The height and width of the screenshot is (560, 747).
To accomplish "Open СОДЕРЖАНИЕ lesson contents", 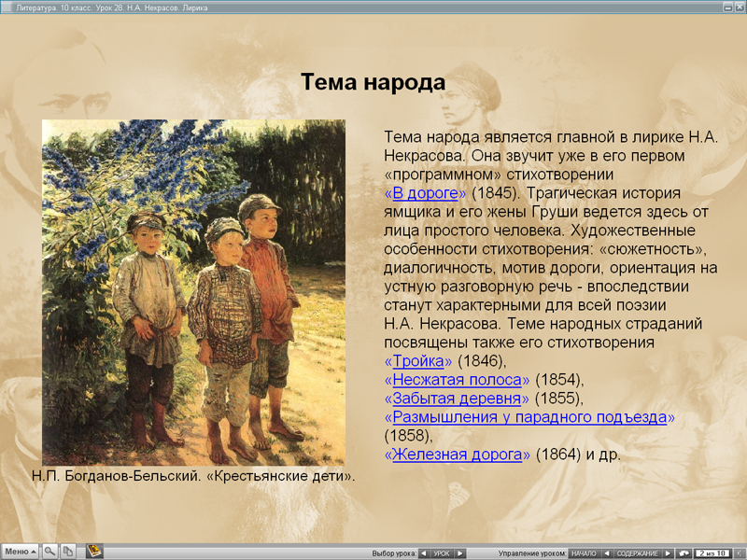I will (638, 551).
